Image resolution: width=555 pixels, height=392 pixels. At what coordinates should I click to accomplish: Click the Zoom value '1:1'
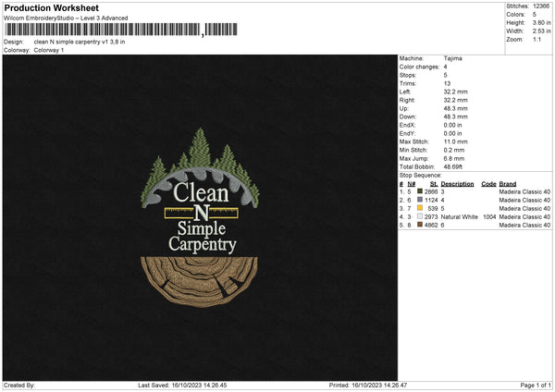click(536, 40)
